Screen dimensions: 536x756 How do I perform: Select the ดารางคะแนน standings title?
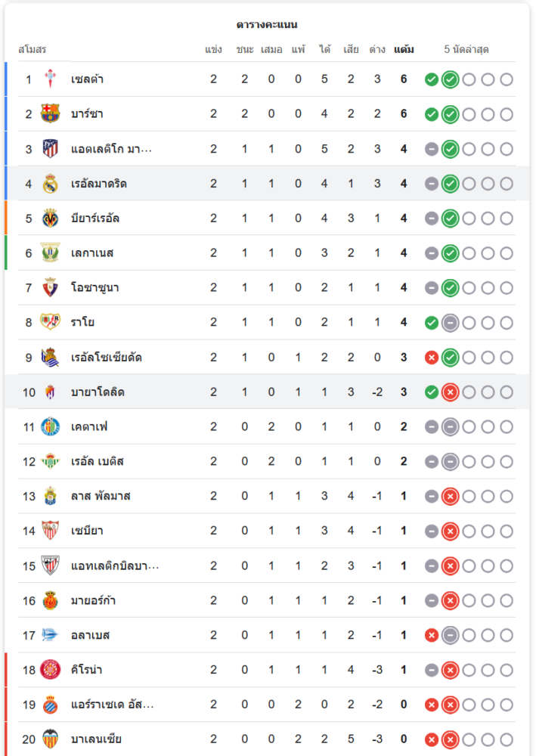click(267, 25)
